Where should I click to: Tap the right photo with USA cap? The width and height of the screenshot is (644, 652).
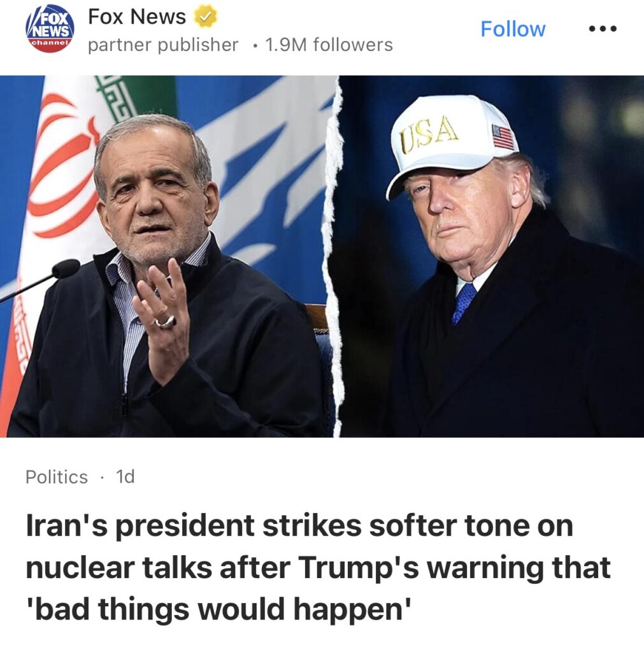click(x=492, y=256)
